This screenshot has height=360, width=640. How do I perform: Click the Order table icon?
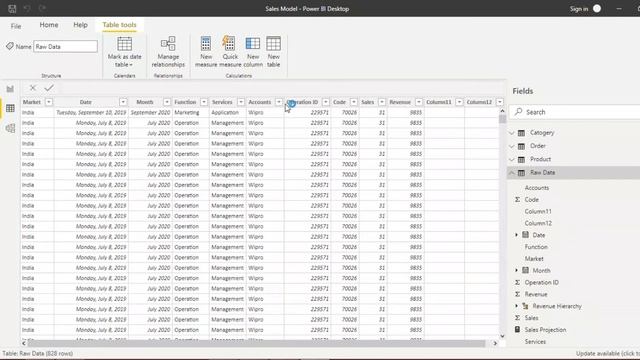(x=521, y=146)
